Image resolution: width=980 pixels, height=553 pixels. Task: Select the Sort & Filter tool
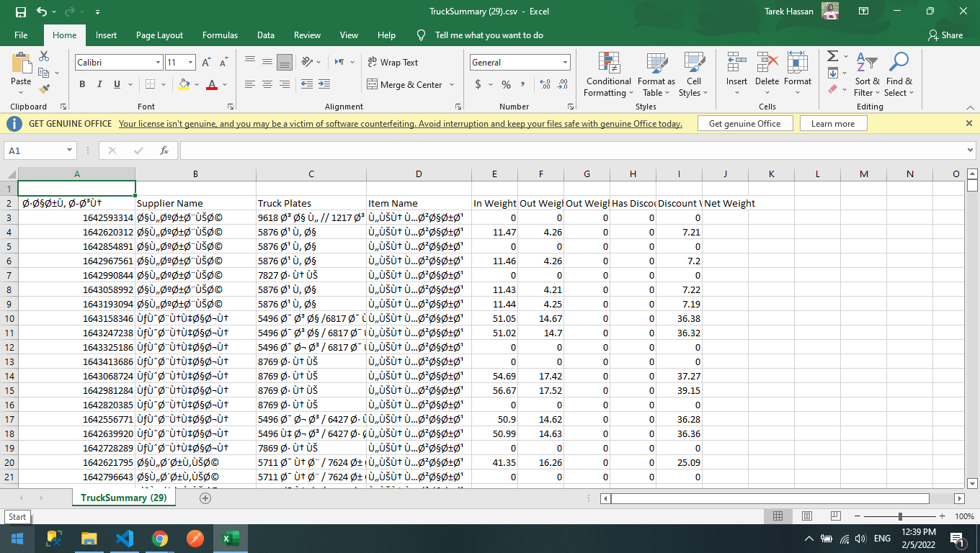(867, 75)
